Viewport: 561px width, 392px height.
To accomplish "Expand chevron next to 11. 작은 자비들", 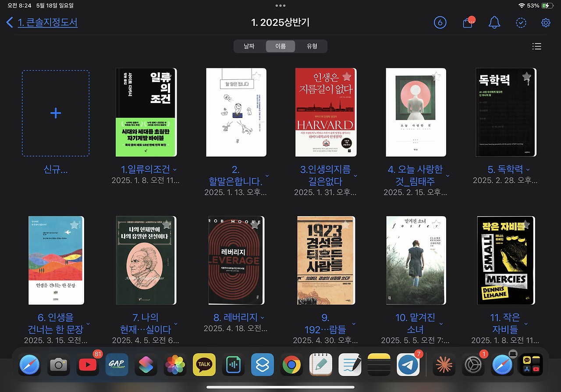I will click(526, 324).
